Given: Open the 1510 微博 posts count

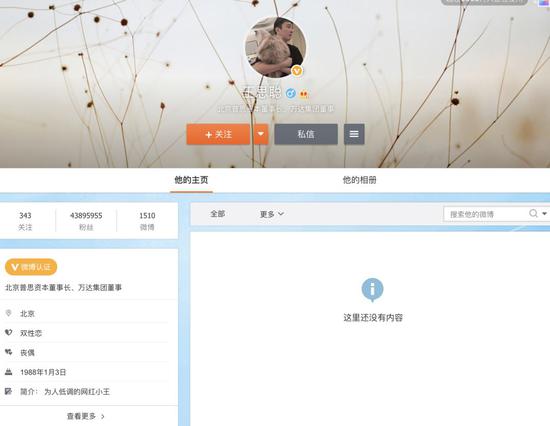Looking at the screenshot, I should [147, 221].
